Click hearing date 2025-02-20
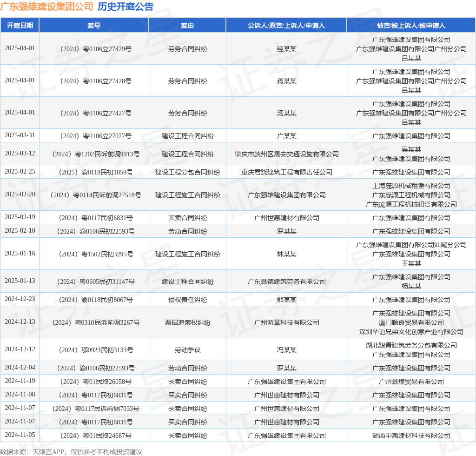 (20, 194)
